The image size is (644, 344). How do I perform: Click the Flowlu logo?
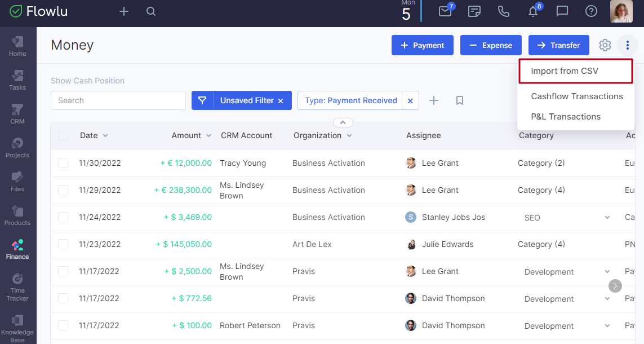(x=38, y=11)
